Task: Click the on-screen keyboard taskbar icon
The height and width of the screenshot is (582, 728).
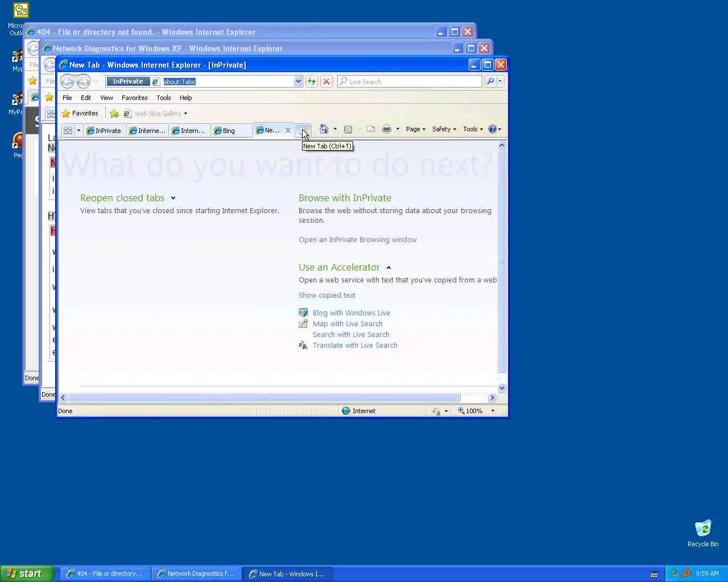Action: tap(654, 574)
